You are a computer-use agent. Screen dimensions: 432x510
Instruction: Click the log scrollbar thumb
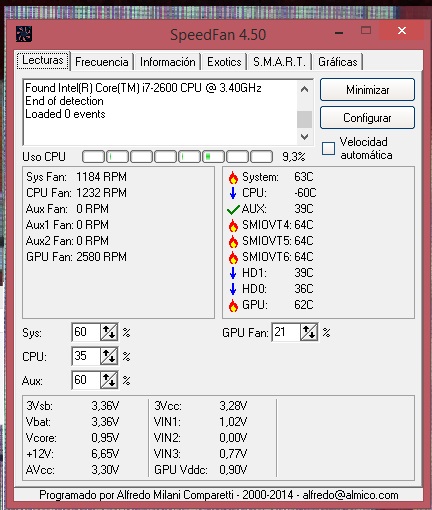pyautogui.click(x=304, y=119)
